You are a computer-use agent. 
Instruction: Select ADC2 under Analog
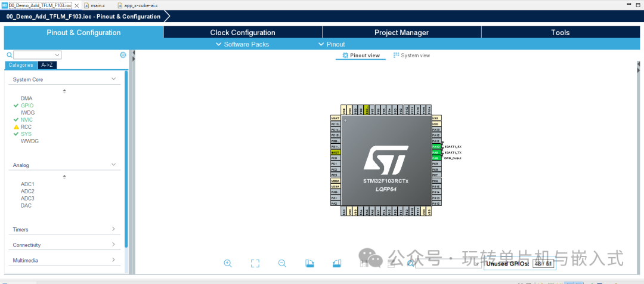pyautogui.click(x=27, y=191)
